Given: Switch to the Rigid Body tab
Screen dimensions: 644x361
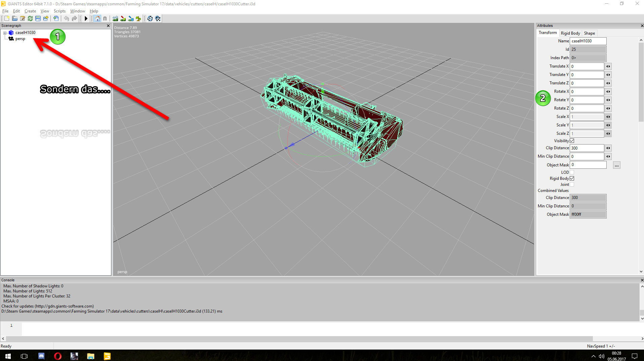Looking at the screenshot, I should [570, 33].
